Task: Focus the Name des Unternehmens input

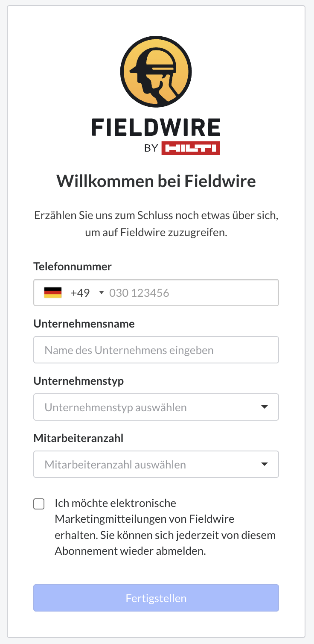Action: point(156,350)
